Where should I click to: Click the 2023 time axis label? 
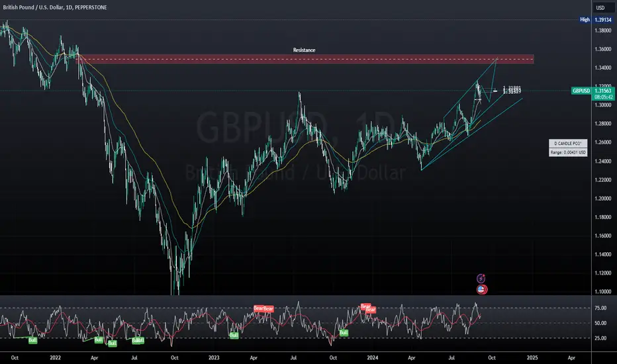(x=214, y=357)
